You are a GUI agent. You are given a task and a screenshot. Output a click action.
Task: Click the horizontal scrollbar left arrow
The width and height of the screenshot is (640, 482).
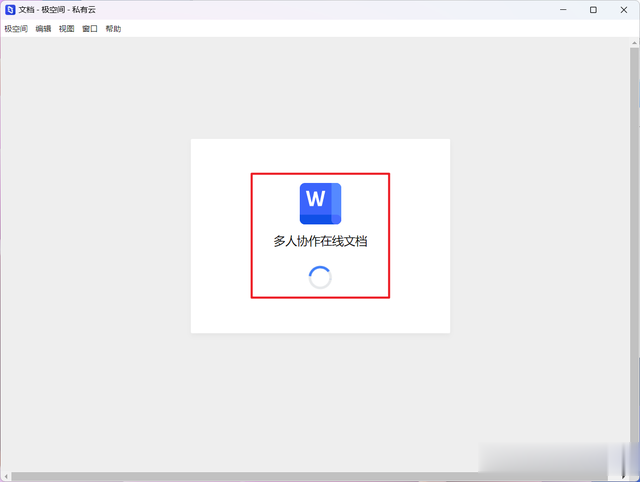point(6,477)
